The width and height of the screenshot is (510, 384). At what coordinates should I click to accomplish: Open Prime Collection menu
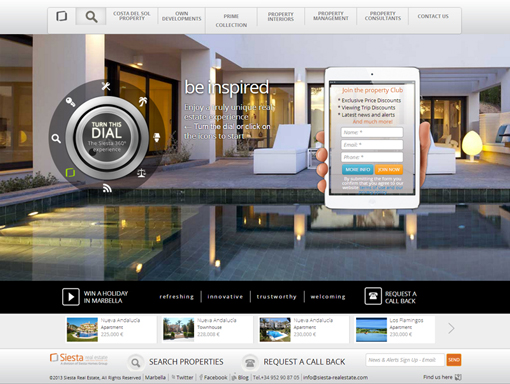[x=231, y=20]
